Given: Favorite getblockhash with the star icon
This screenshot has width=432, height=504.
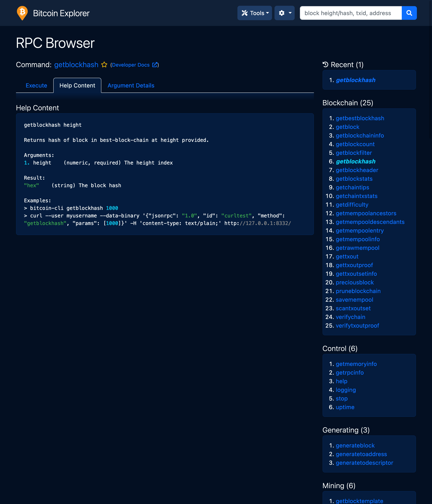Looking at the screenshot, I should pos(104,65).
